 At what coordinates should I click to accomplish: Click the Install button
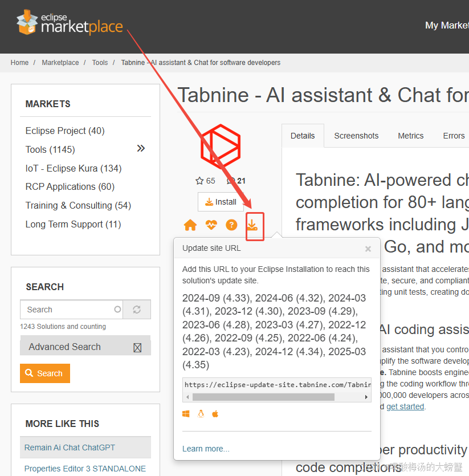coord(221,202)
